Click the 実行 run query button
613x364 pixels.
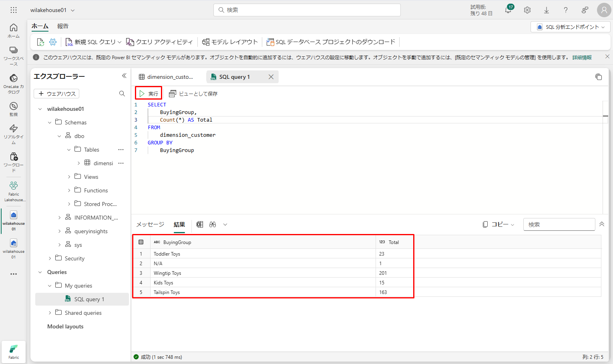coord(149,94)
